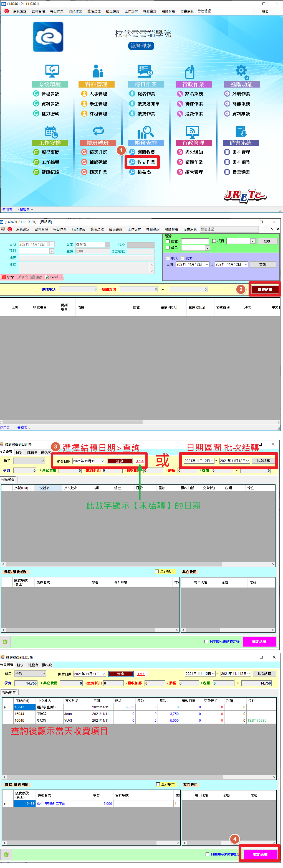283x868 pixels.
Task: Click the 摘要 input field
Action: (86, 258)
